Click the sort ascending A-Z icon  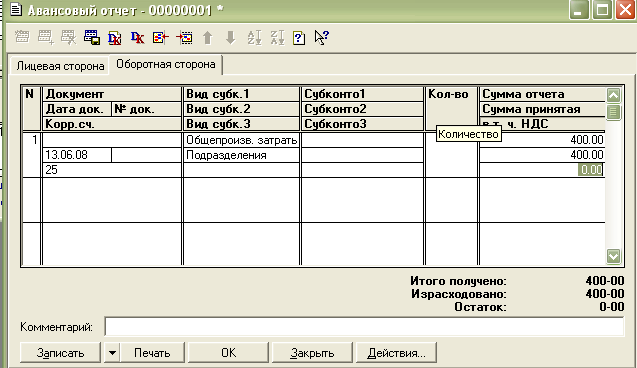pos(254,37)
